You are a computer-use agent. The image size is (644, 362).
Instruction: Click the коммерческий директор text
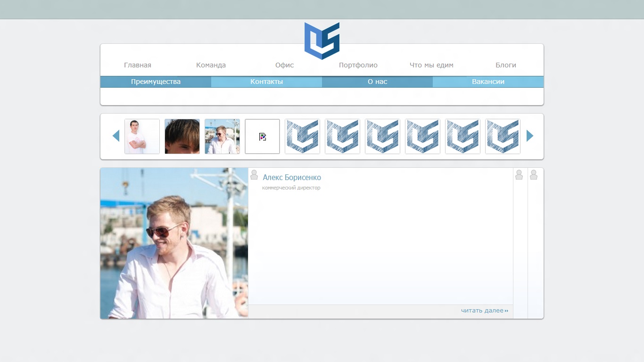point(291,188)
